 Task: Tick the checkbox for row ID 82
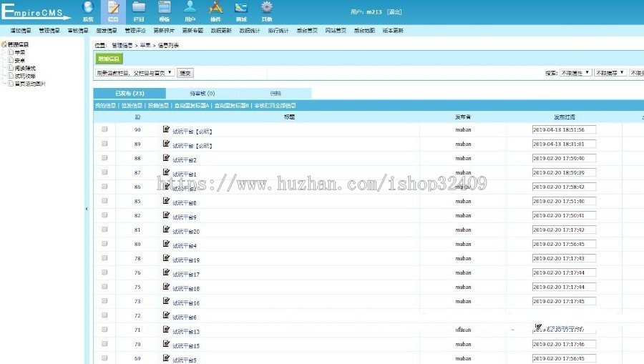pyautogui.click(x=104, y=215)
